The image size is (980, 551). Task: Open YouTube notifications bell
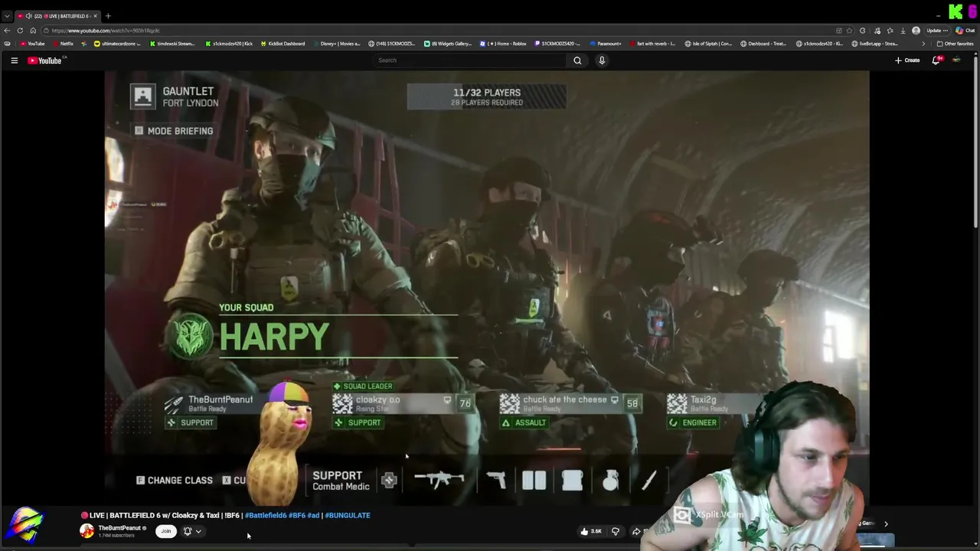[x=936, y=60]
